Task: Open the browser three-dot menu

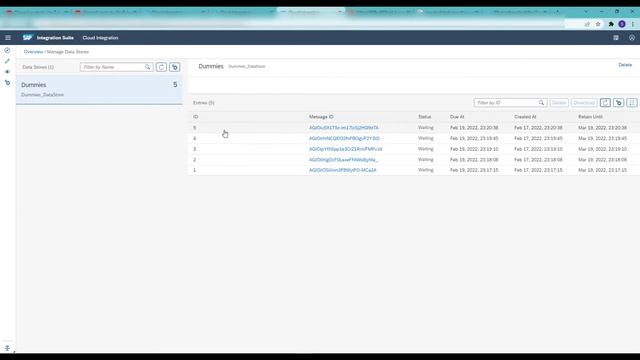Action: point(633,24)
